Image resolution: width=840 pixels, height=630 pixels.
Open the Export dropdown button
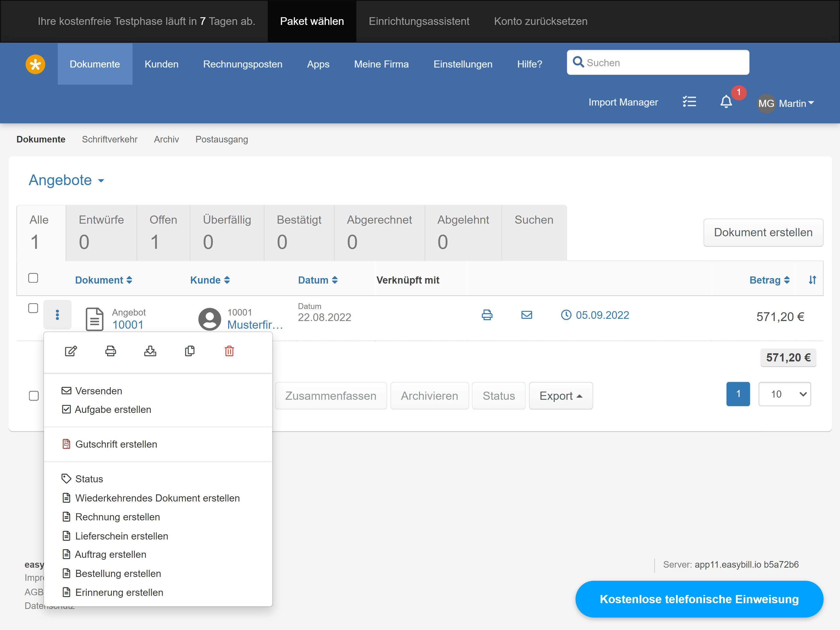click(x=561, y=396)
